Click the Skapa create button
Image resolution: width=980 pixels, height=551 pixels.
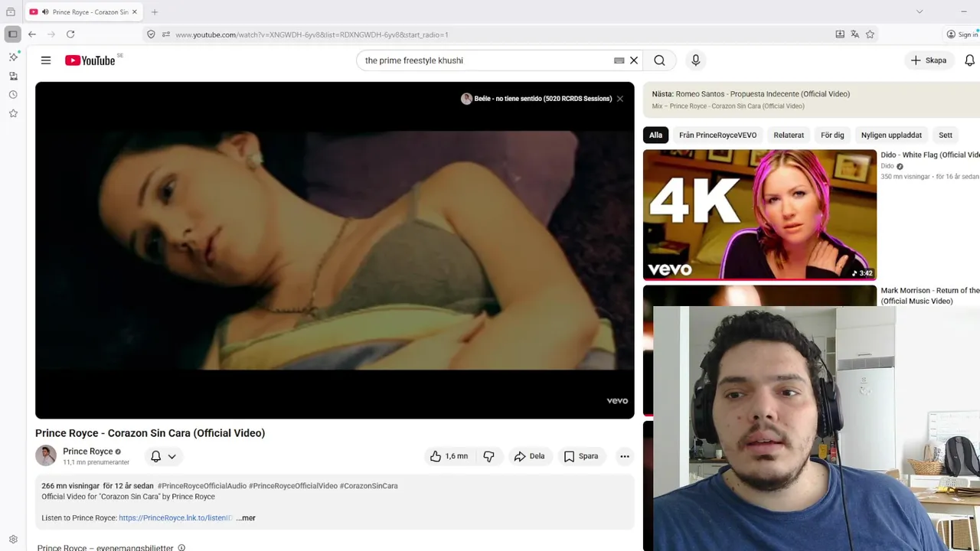coord(929,60)
